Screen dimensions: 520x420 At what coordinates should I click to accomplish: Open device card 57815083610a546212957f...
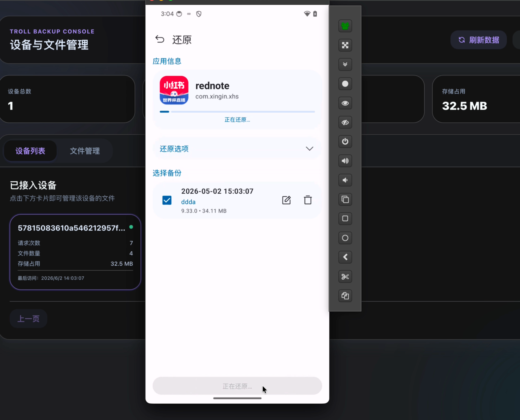[x=75, y=252]
